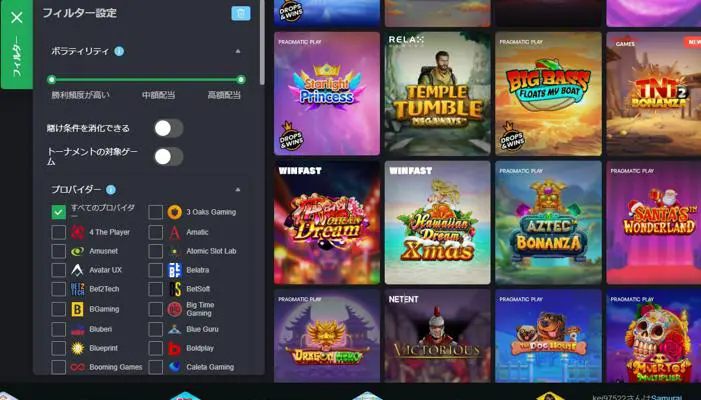Open the Santa's Wonderland game

[x=654, y=223]
